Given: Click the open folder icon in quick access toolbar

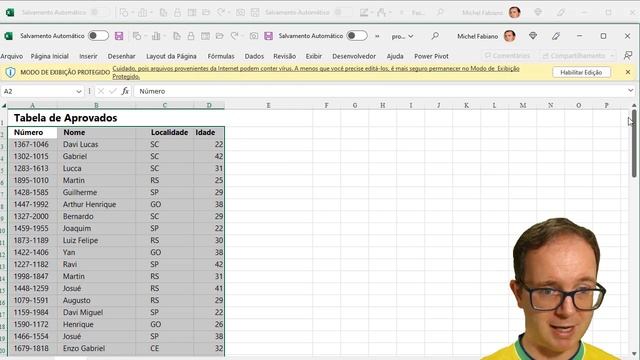Looking at the screenshot, I should click(x=220, y=36).
